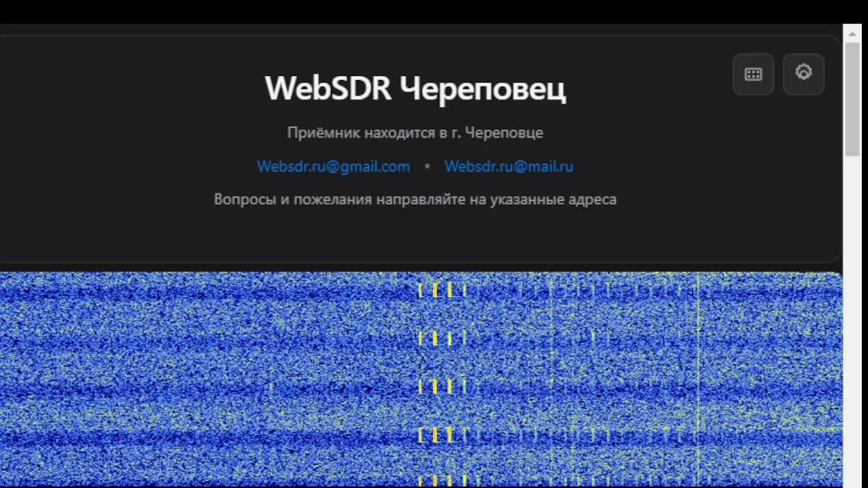Open the Websdr.ru@gmail.com email link

click(334, 166)
